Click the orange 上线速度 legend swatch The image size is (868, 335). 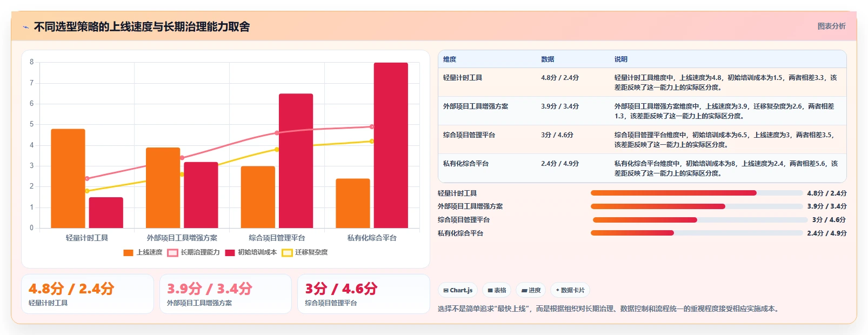(x=128, y=253)
